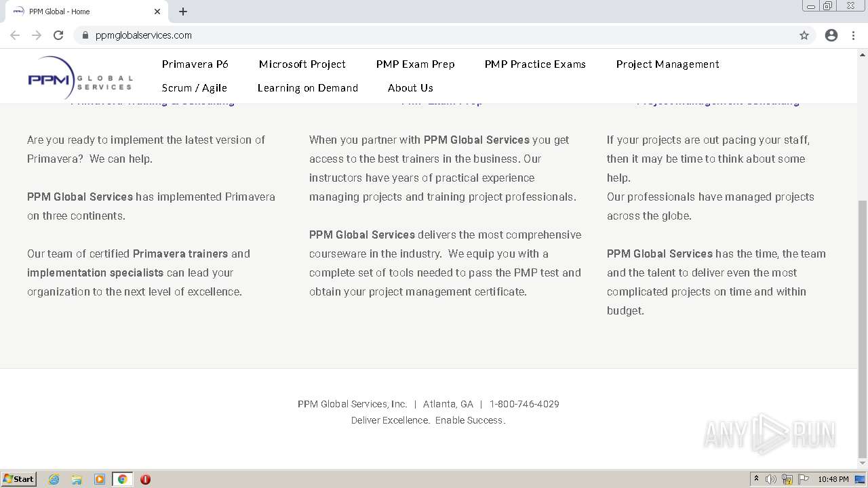This screenshot has height=488, width=868.
Task: Open a new tab with the plus button
Action: (x=183, y=12)
